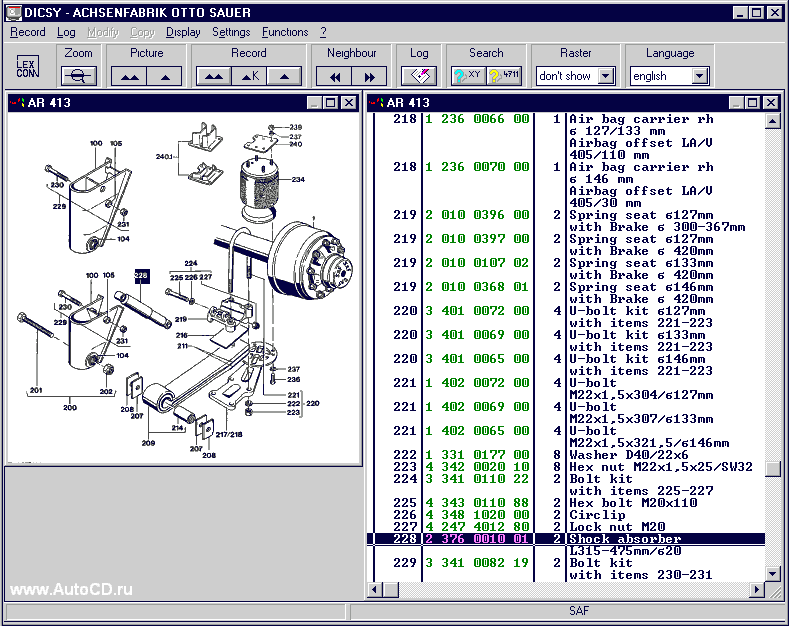789x626 pixels.
Task: Select row 222 Washer D40/22x6
Action: click(566, 455)
